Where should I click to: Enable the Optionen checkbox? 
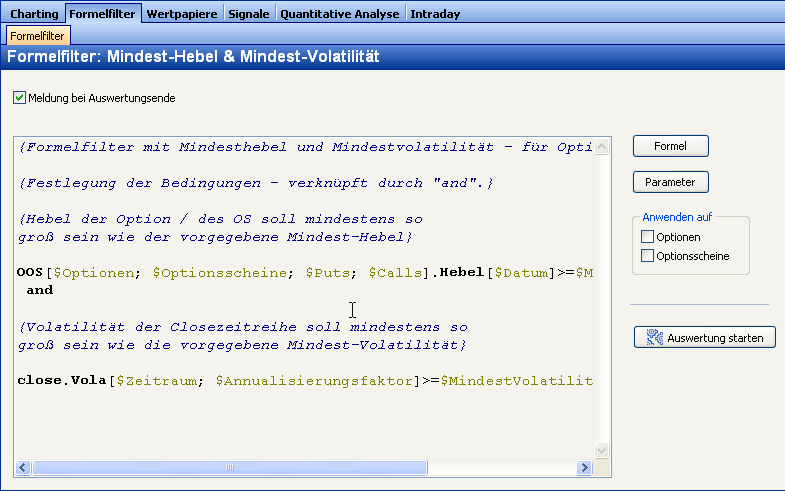[647, 237]
